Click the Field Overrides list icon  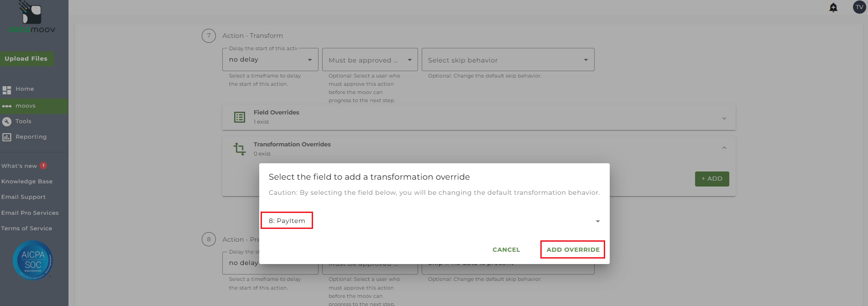pyautogui.click(x=240, y=117)
